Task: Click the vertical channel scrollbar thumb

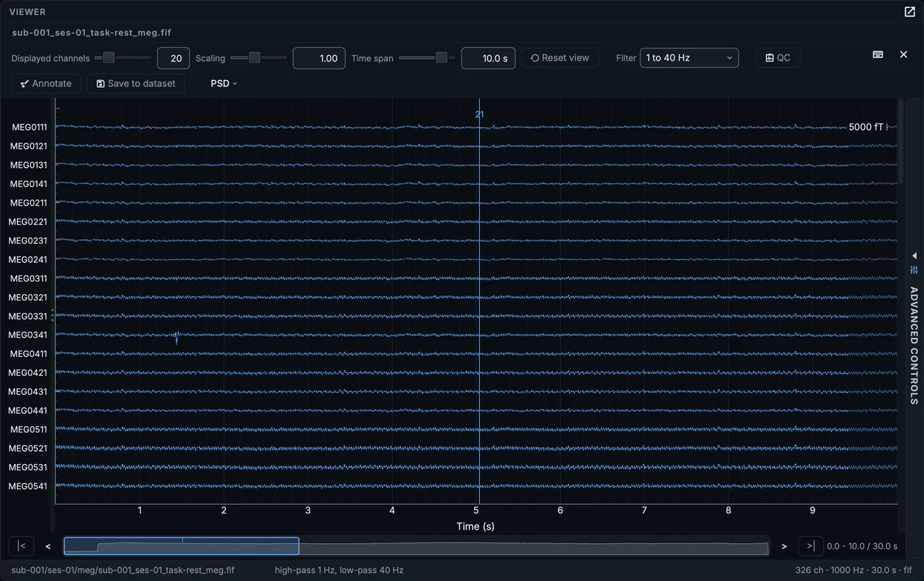Action: coord(900,143)
